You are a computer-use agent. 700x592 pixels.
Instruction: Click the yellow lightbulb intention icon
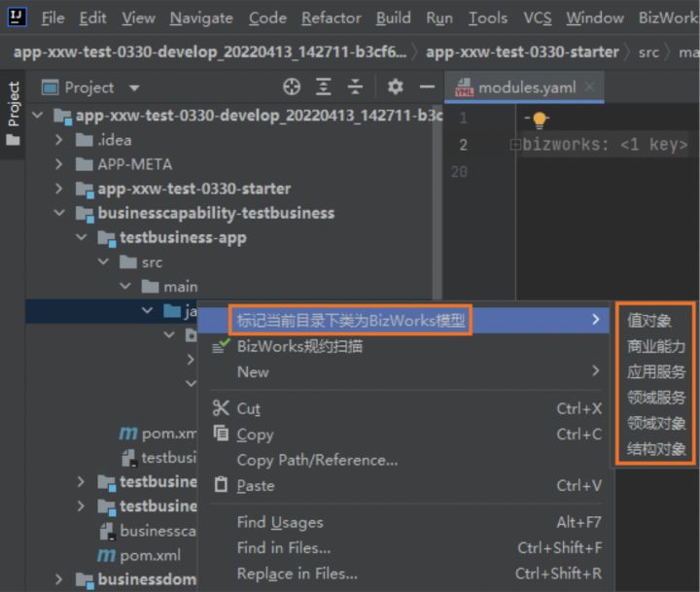540,121
